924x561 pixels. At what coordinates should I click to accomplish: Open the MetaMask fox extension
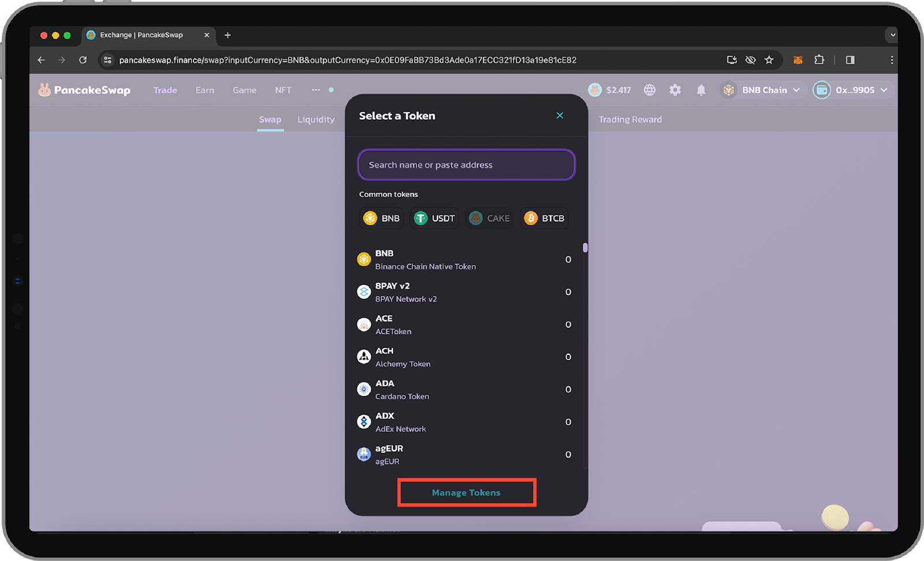[798, 60]
